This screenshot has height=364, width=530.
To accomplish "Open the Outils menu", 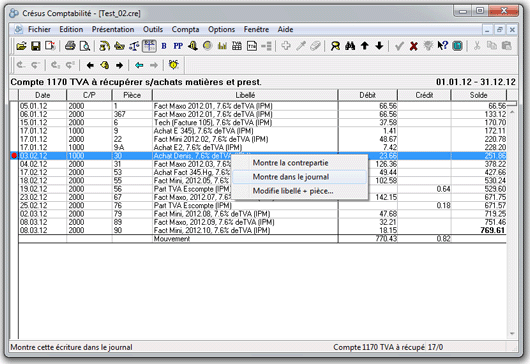I will [x=153, y=29].
